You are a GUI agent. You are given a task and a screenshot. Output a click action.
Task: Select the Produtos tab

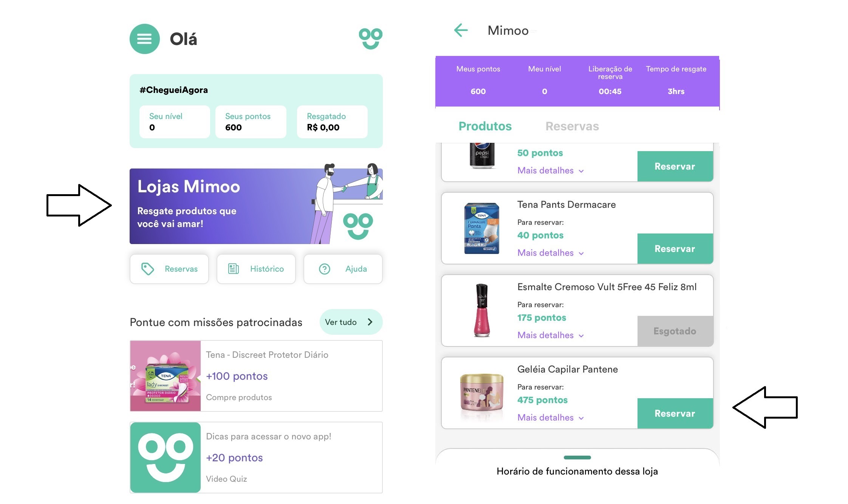485,126
